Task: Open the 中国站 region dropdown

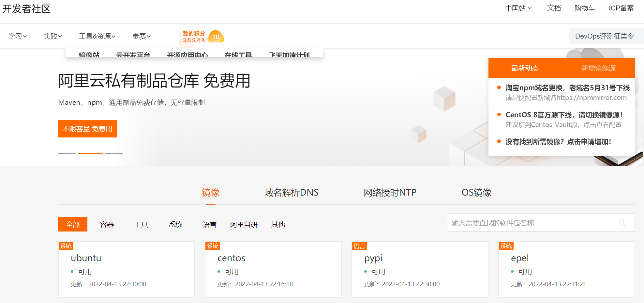Action: pos(518,8)
